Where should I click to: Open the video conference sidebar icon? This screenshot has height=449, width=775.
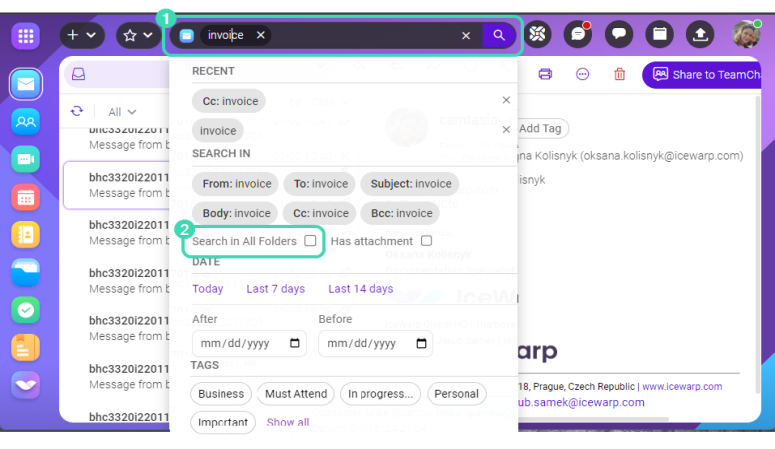(26, 159)
